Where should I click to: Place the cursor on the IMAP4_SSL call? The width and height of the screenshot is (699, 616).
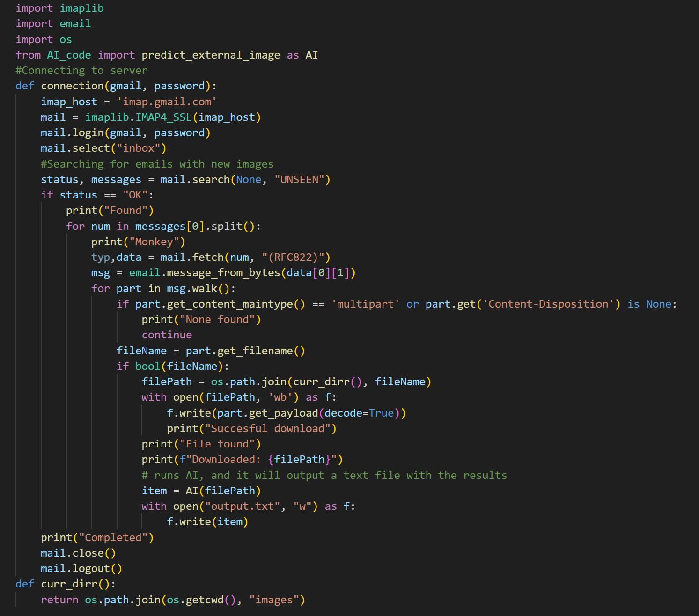click(163, 117)
